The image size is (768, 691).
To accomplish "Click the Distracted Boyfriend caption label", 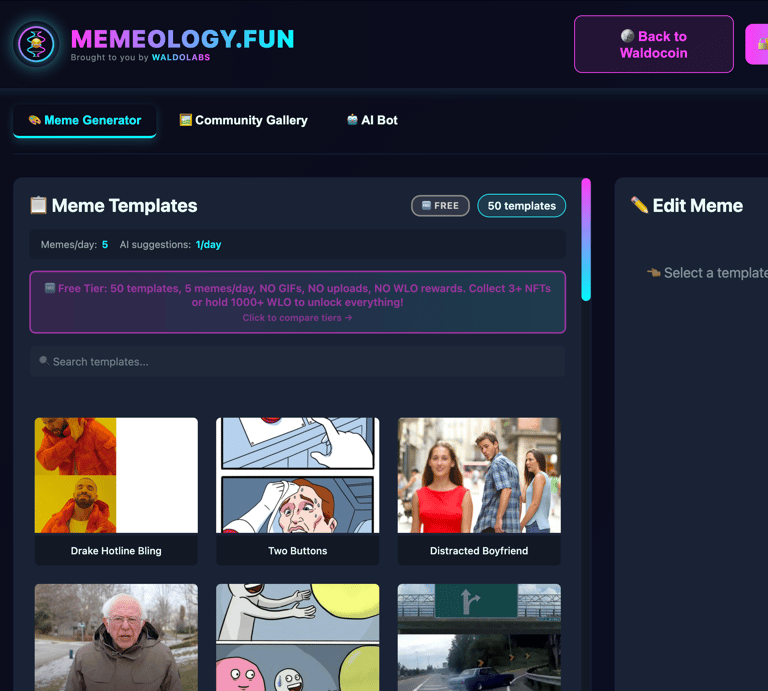I will click(x=479, y=551).
